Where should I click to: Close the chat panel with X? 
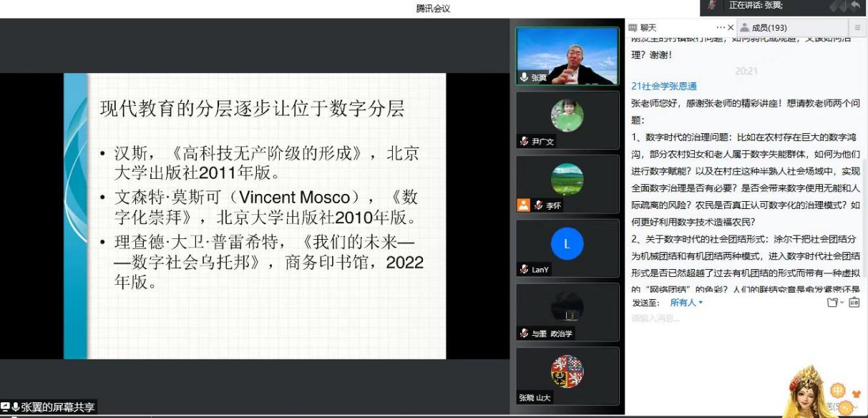(x=730, y=28)
